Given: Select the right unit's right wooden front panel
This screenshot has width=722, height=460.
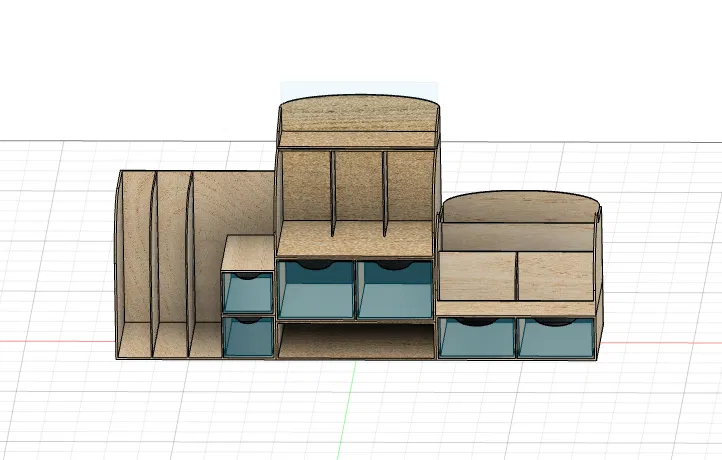Looking at the screenshot, I should click(556, 276).
